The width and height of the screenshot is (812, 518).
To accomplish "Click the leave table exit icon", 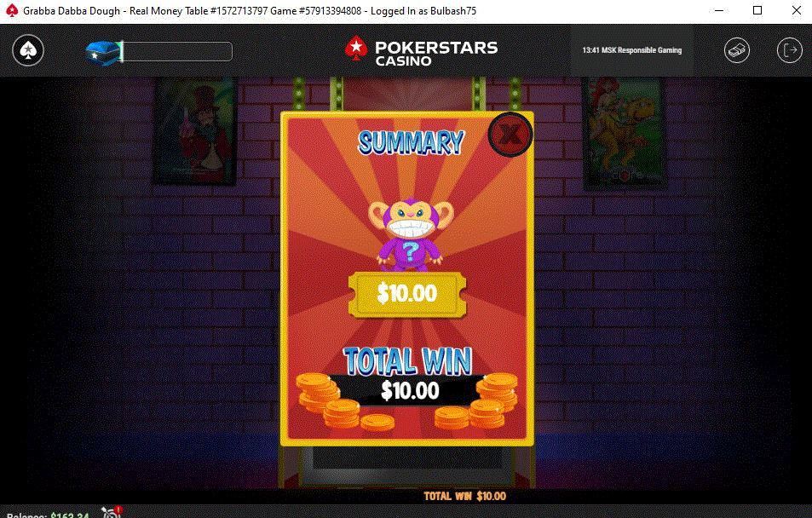I will pyautogui.click(x=790, y=50).
